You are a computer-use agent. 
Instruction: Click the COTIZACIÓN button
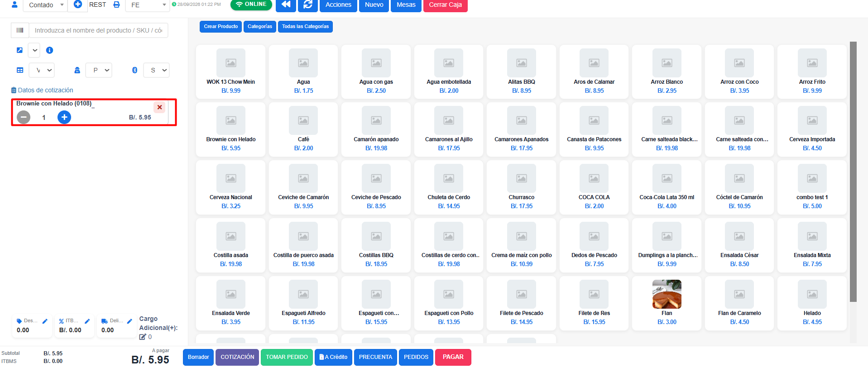[237, 357]
